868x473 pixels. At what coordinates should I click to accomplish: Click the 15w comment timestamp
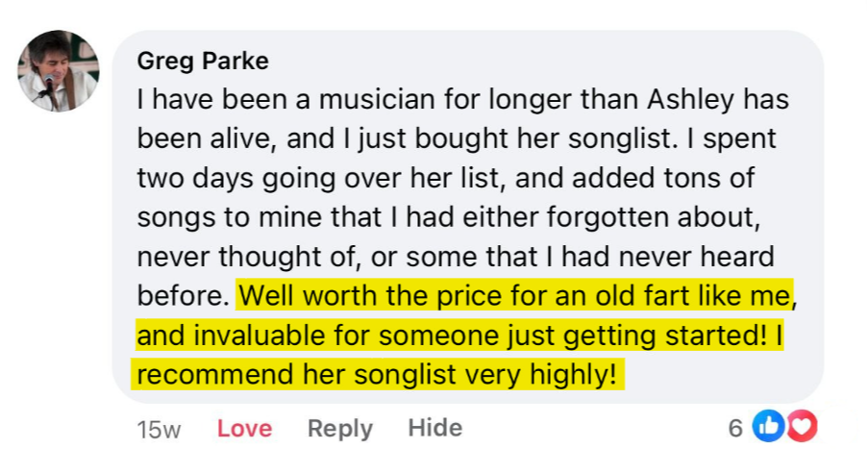tap(159, 429)
